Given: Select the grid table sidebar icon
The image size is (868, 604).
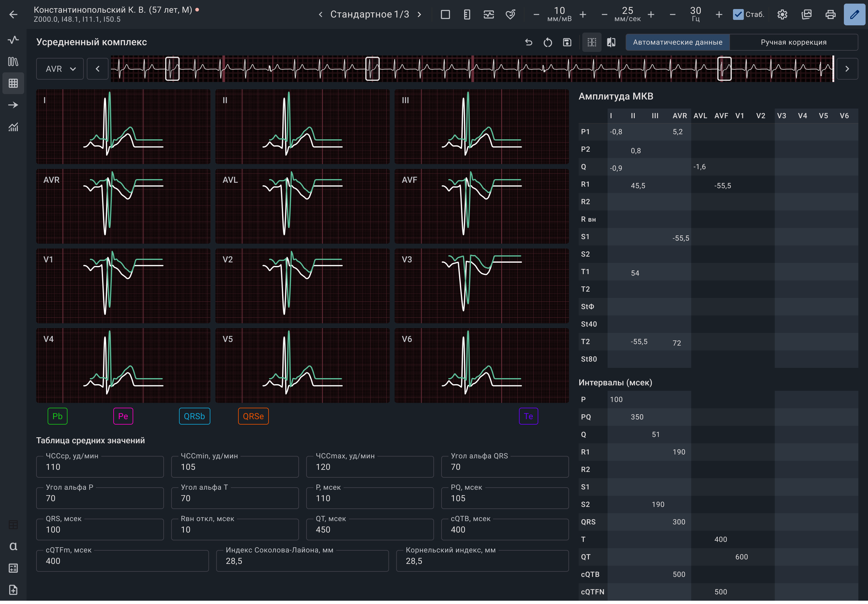Looking at the screenshot, I should click(x=13, y=83).
